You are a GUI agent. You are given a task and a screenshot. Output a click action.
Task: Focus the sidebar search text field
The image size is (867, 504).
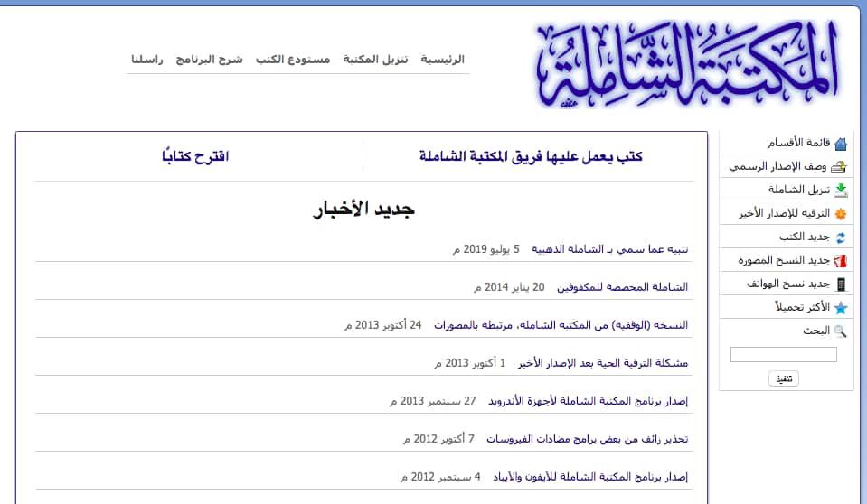coord(783,355)
